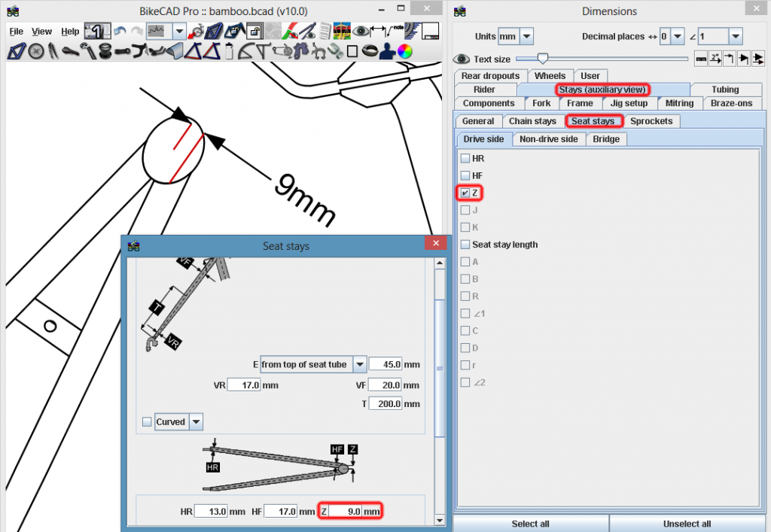Open the toolbar graph thumbnail dropdown
The height and width of the screenshot is (532, 771).
(179, 32)
